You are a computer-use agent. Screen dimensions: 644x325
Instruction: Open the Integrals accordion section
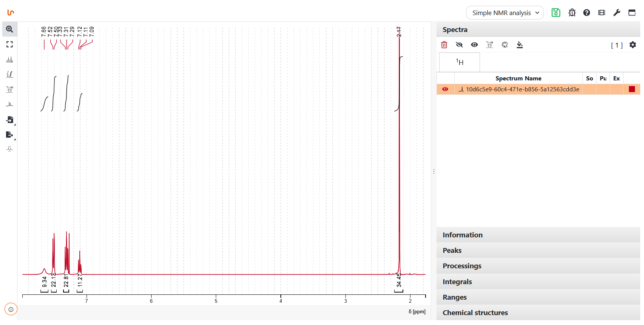[x=457, y=282]
